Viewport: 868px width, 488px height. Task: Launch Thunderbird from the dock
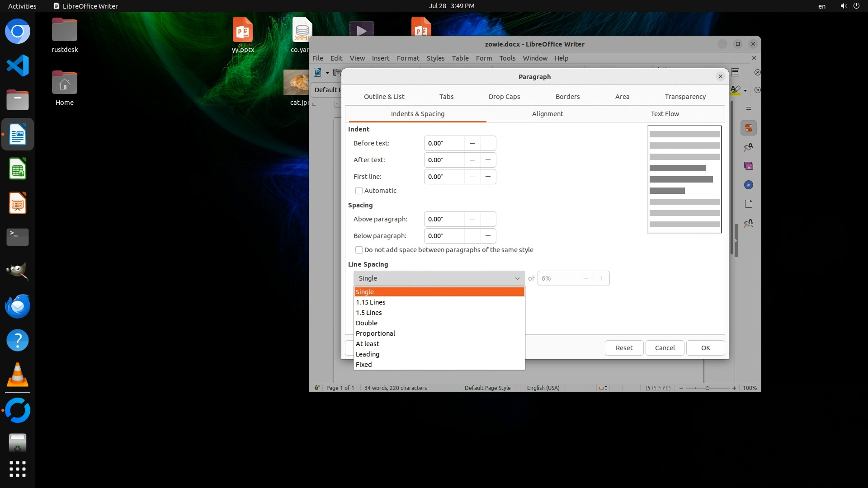click(x=18, y=306)
